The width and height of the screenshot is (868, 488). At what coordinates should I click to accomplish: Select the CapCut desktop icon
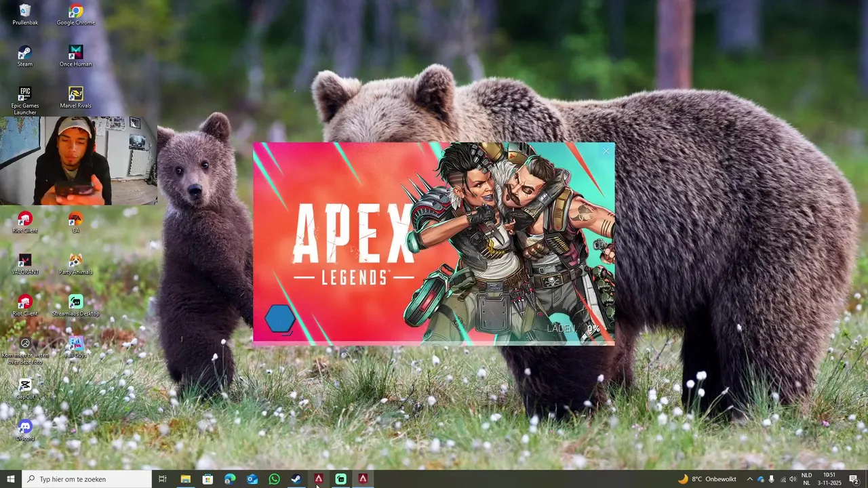(25, 388)
